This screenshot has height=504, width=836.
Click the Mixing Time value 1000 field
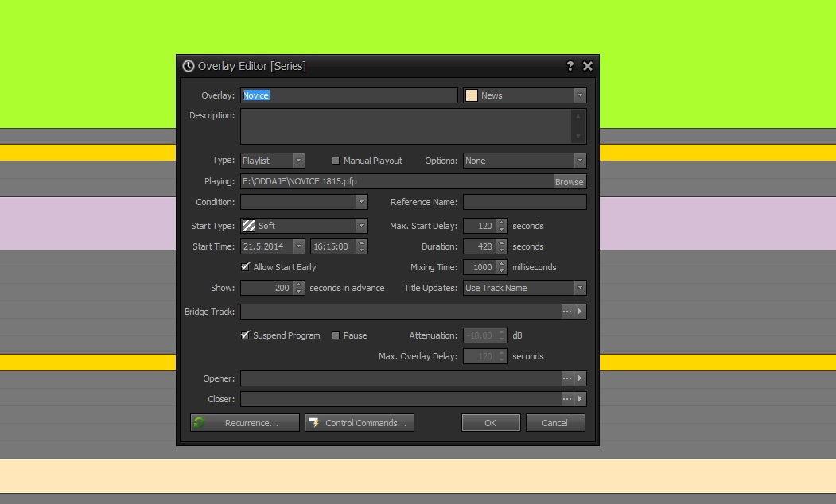tap(480, 267)
